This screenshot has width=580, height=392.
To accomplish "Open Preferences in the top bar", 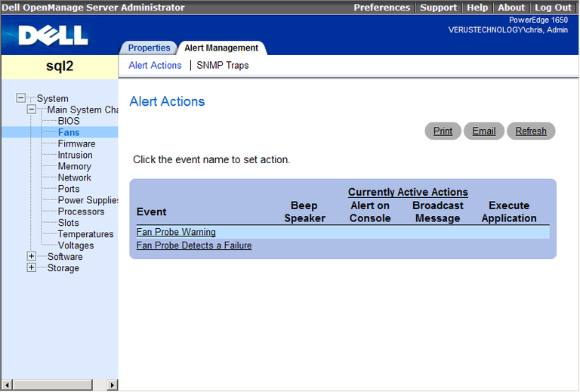I will point(381,8).
